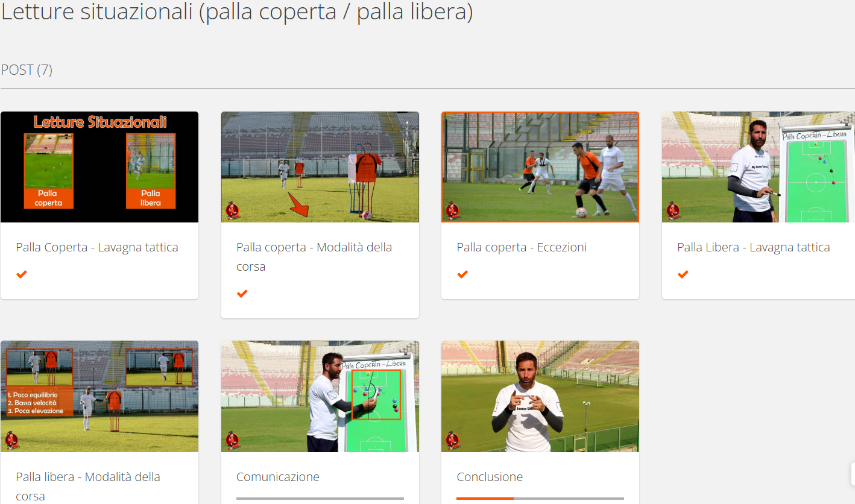Open the Palla Libera tactical board thumbnail
The height and width of the screenshot is (504, 855).
759,167
